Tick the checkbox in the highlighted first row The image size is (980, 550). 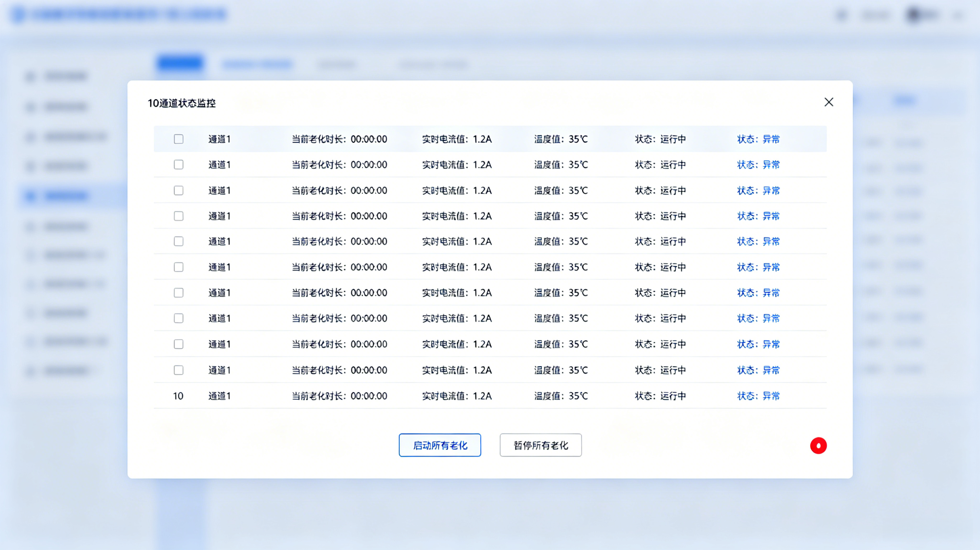click(x=178, y=139)
